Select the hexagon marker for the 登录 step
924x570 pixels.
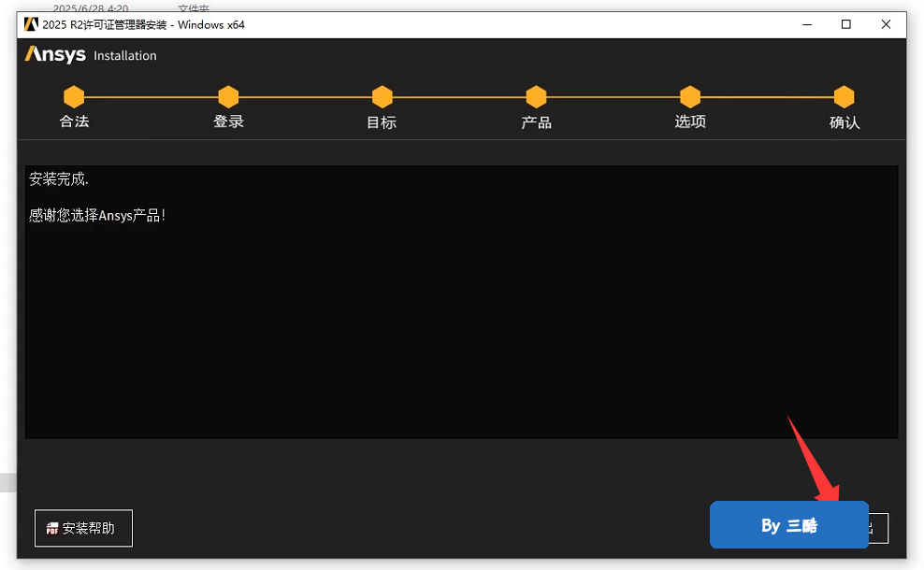tap(228, 96)
